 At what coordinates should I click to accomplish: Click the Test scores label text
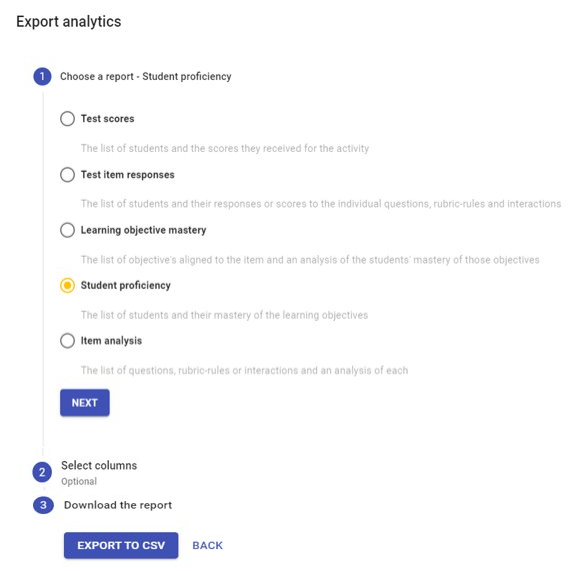108,119
